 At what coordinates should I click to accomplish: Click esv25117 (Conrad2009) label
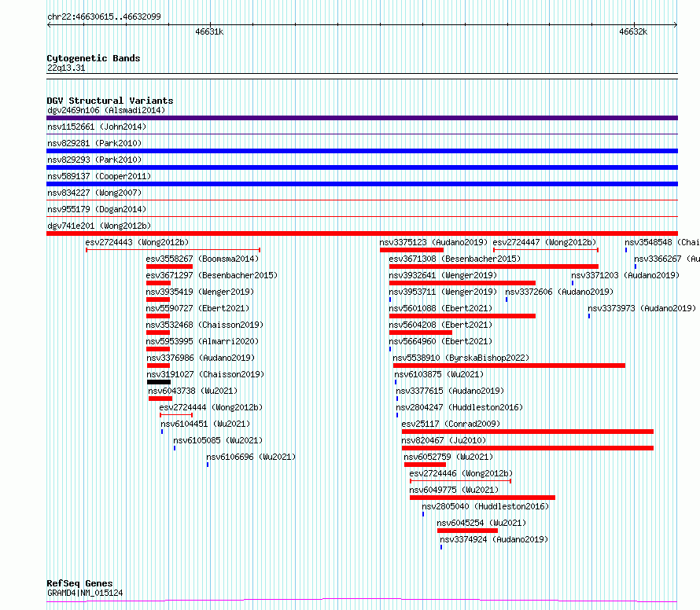coord(451,424)
